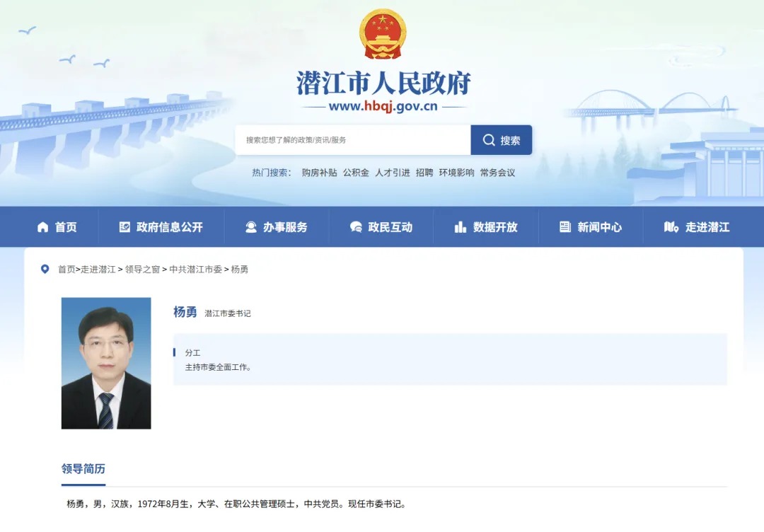Click the bar chart icon beside 数据开放
The width and height of the screenshot is (764, 532).
point(461,227)
